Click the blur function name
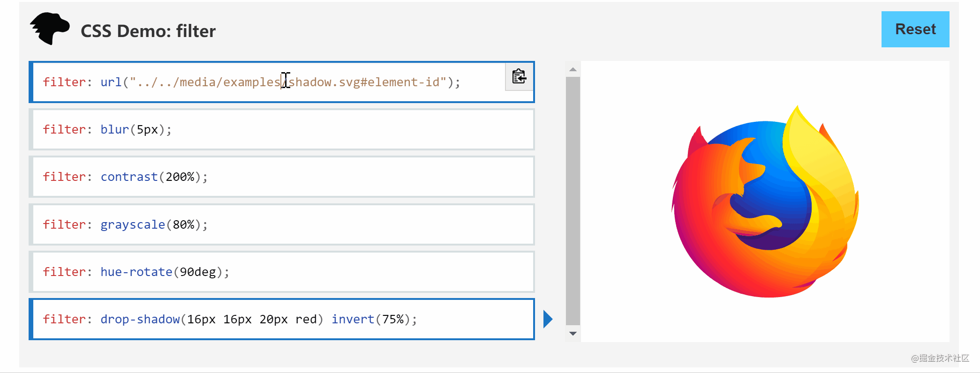Image resolution: width=980 pixels, height=373 pixels. pyautogui.click(x=114, y=129)
